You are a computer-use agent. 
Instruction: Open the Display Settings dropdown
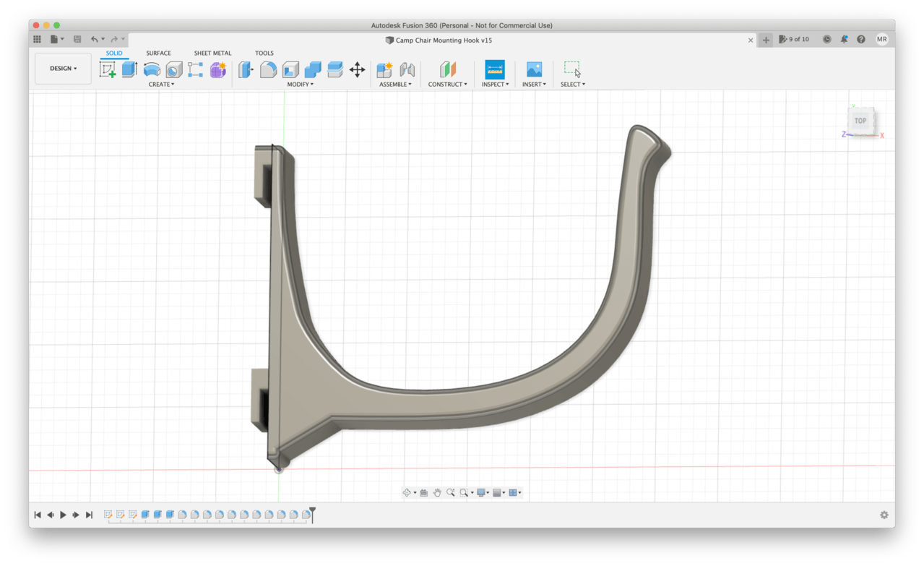[x=482, y=492]
